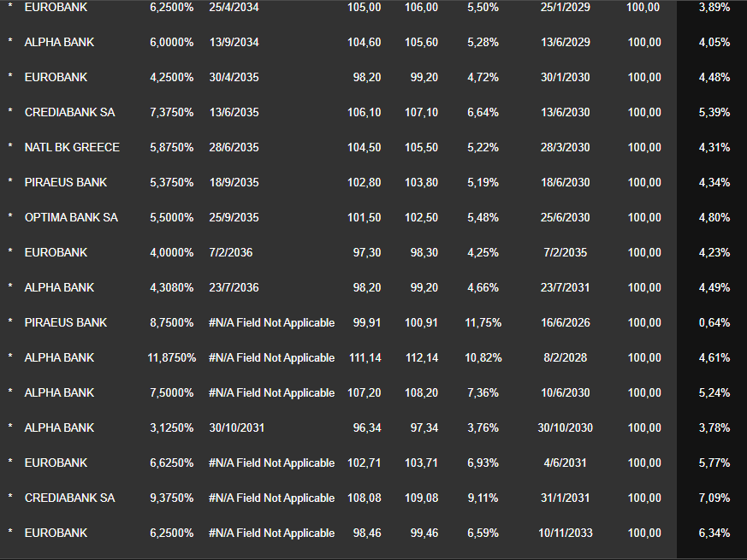The width and height of the screenshot is (747, 560).
Task: Select maturity date 7/2/2036
Action: tap(230, 252)
